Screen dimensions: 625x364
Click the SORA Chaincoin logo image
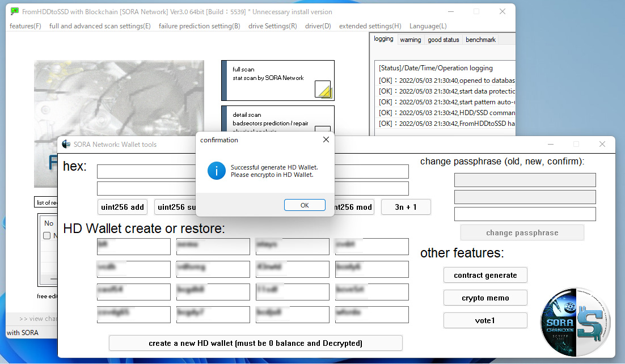(575, 321)
